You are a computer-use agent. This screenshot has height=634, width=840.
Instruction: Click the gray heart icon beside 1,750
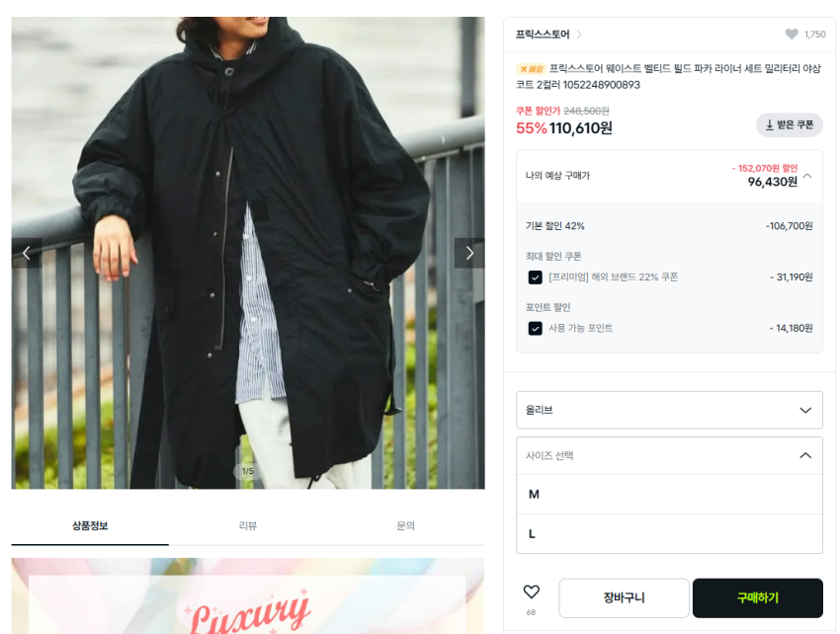coord(792,35)
